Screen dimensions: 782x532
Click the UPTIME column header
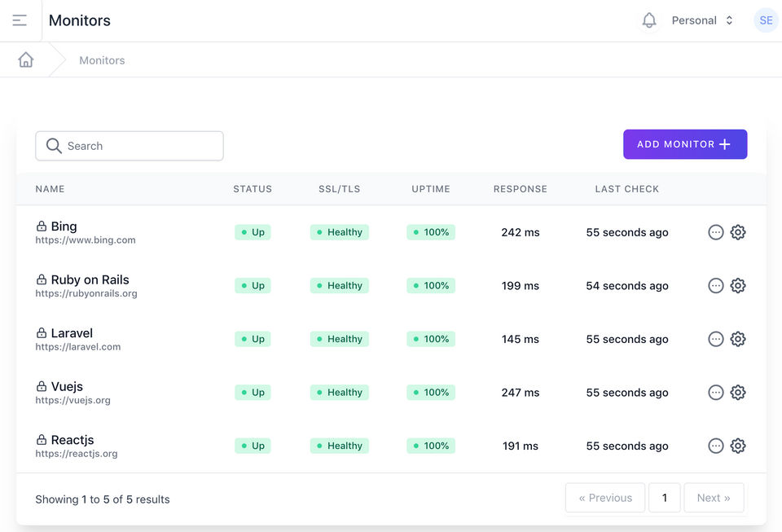(431, 189)
